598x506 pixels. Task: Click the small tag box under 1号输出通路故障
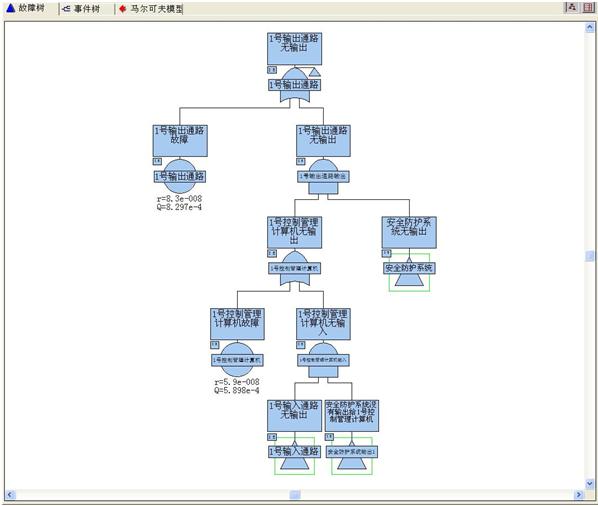157,161
